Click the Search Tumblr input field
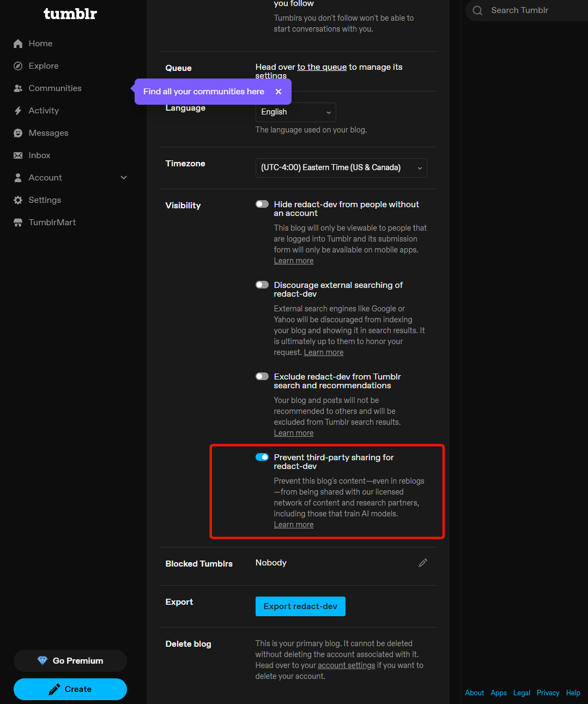This screenshot has height=704, width=588. tap(527, 10)
